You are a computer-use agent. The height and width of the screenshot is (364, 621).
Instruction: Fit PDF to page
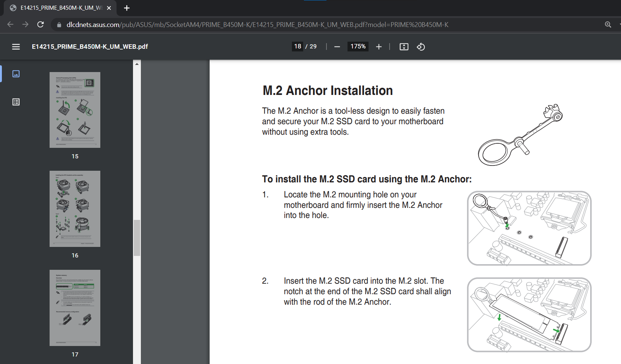[404, 47]
